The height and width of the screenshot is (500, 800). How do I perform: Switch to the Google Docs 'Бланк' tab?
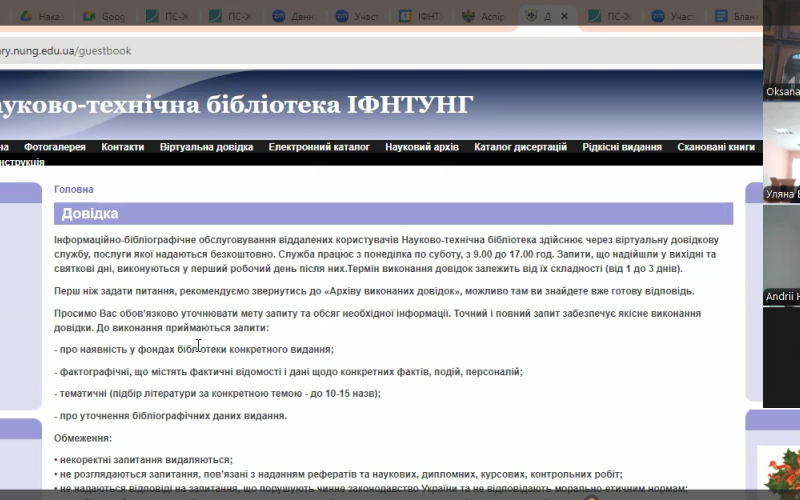point(737,16)
